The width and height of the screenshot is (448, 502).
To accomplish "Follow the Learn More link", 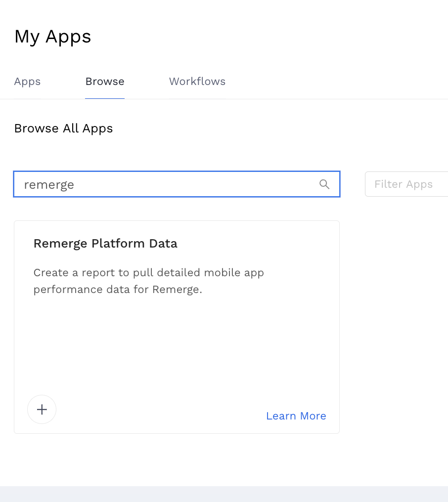I will (296, 416).
